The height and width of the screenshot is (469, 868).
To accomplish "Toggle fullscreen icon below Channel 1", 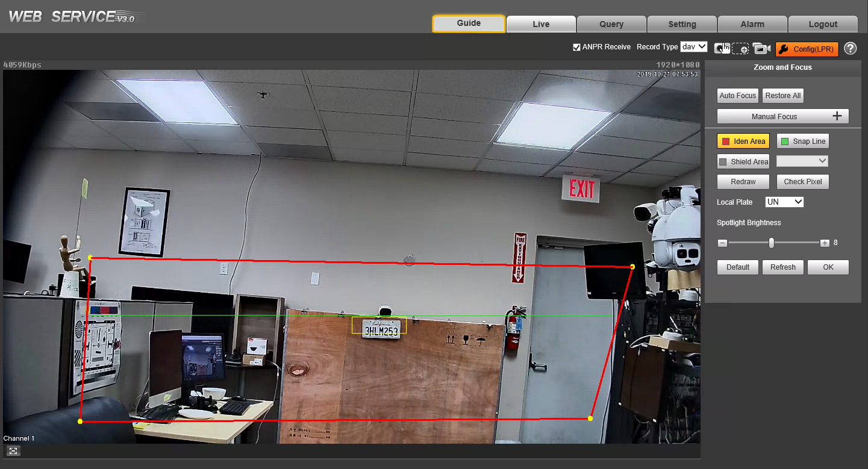I will pyautogui.click(x=13, y=450).
